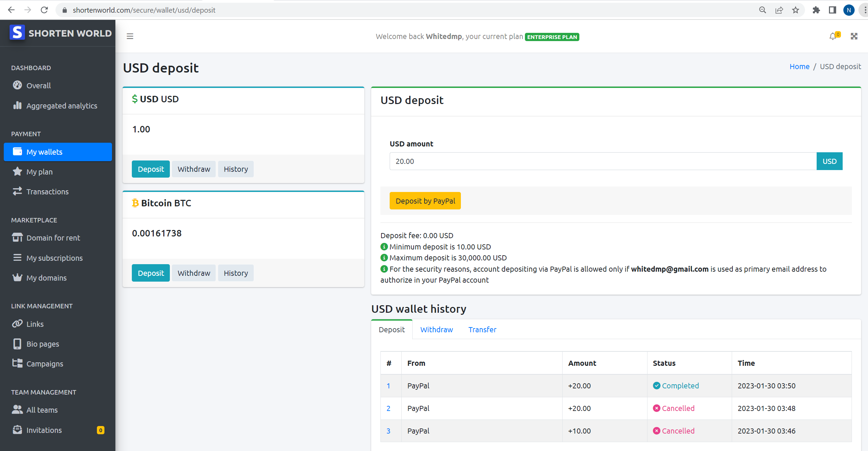
Task: Click Withdraw on USD wallet card
Action: [194, 169]
